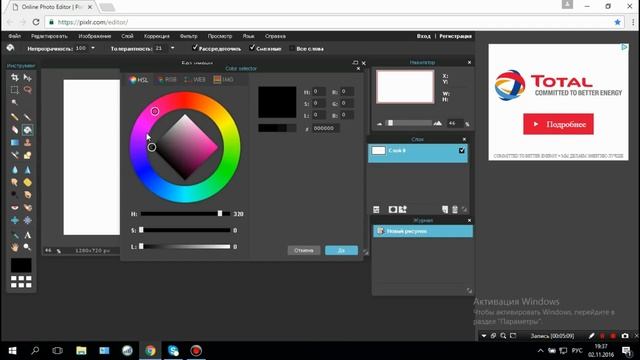Select the Red Eye Reduction tool
640x360 pixels.
[15, 207]
